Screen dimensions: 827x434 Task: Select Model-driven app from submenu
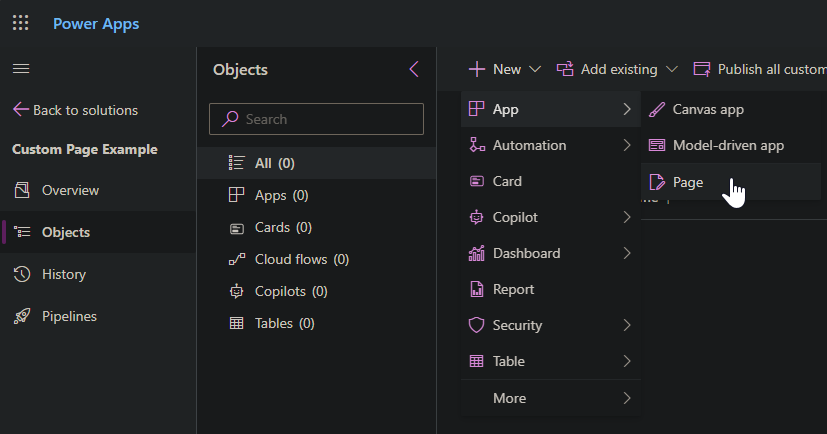(731, 145)
